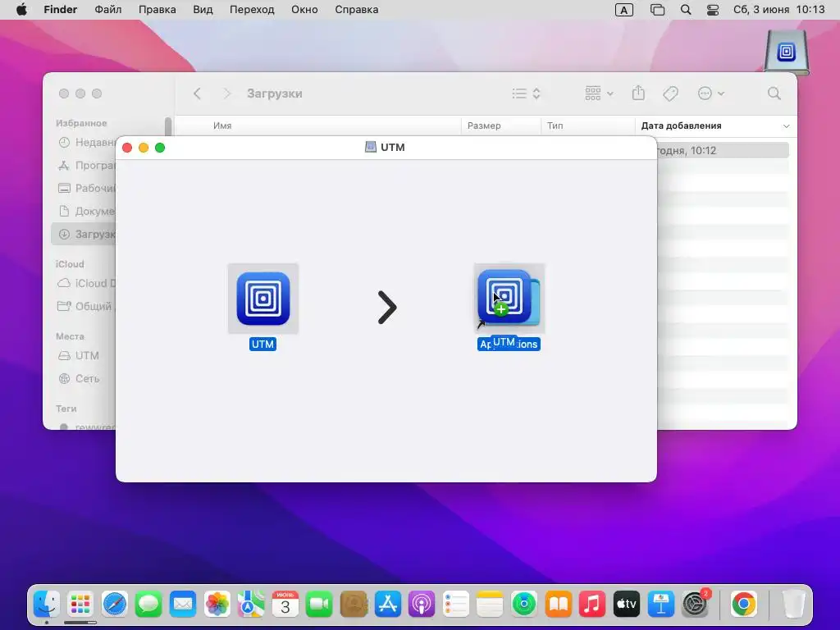
Task: Open FaceTime from the Dock
Action: (319, 605)
